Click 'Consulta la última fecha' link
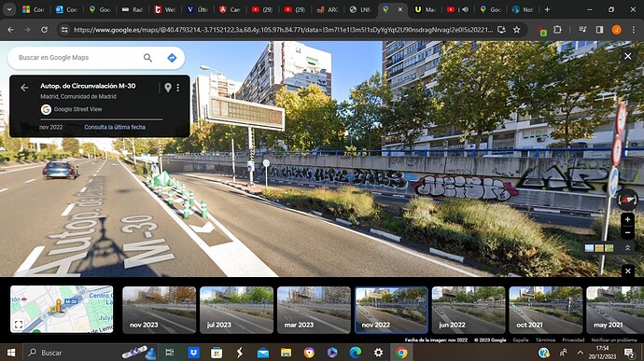 point(115,127)
